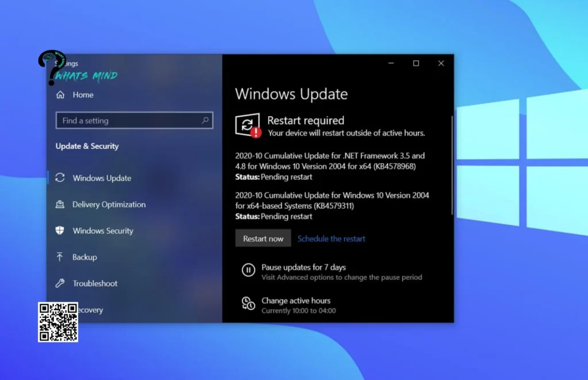Click the KB4578968 .NET Framework update entry
Viewport: 588px width, 380px height.
click(330, 166)
